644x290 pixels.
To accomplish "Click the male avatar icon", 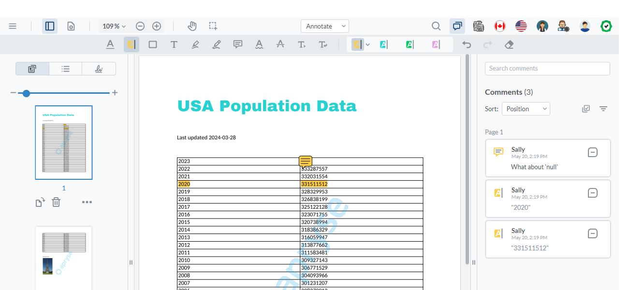I will click(x=585, y=26).
